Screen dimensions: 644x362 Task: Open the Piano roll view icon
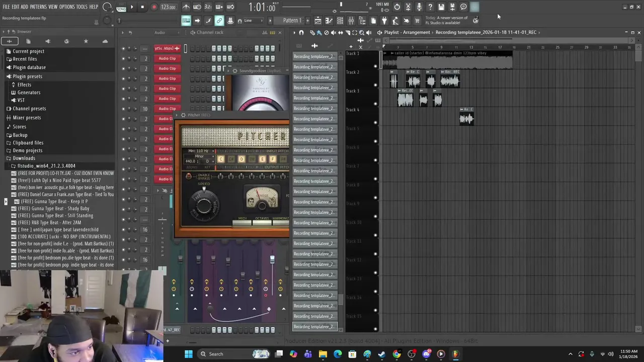point(329,21)
